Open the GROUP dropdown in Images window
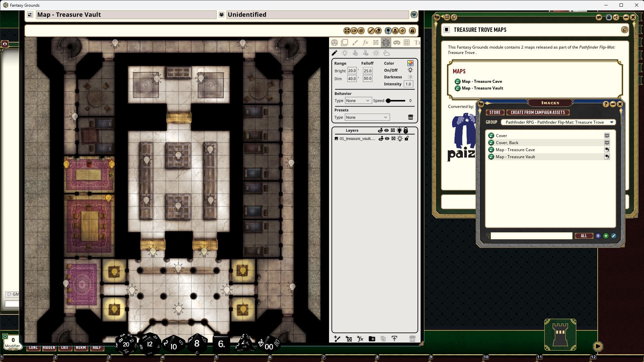644x362 pixels. click(x=558, y=122)
